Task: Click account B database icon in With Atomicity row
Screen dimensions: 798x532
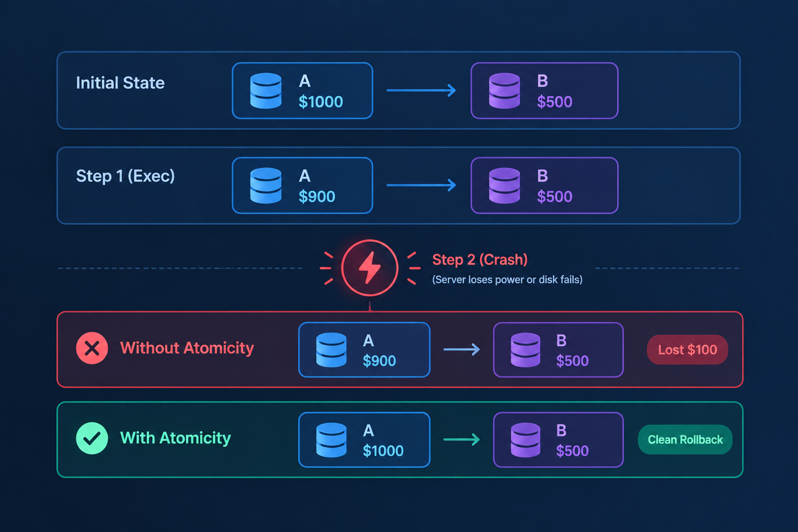Action: point(526,440)
